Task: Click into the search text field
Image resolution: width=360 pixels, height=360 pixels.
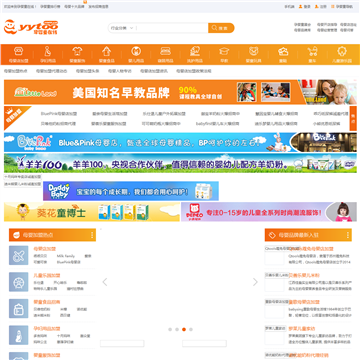Action: 172,28
